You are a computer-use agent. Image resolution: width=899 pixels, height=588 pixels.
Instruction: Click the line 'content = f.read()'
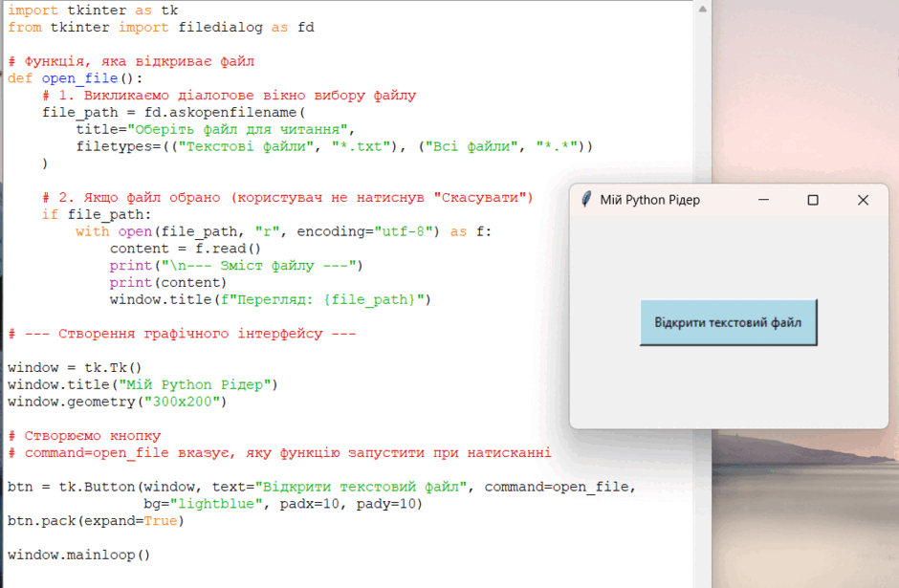186,249
